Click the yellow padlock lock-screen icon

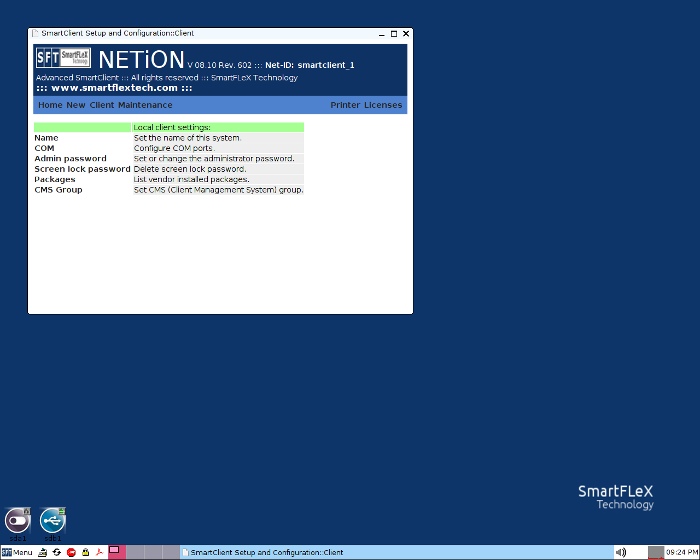85,552
